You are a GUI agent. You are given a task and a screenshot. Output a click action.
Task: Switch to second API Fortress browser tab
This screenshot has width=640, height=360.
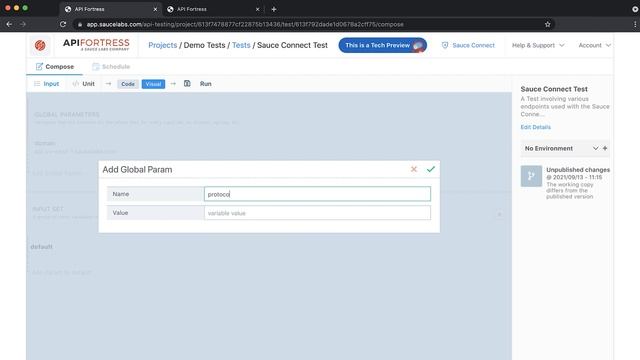213,9
